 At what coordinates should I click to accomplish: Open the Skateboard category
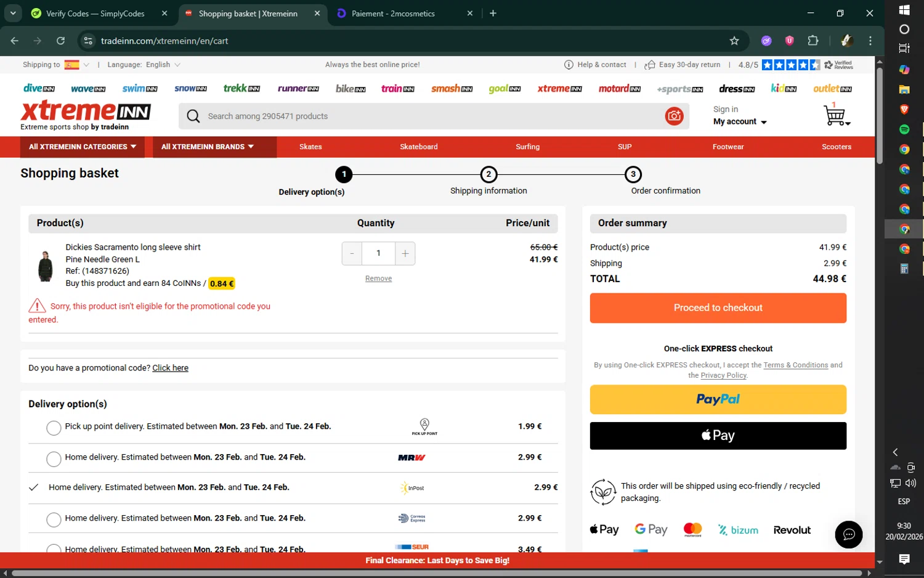coord(419,147)
